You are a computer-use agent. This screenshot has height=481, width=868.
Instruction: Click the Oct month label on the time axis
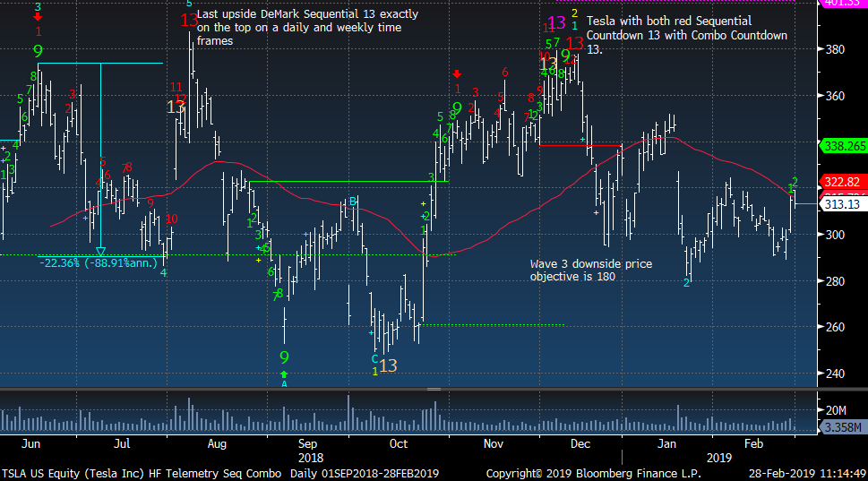click(x=398, y=444)
